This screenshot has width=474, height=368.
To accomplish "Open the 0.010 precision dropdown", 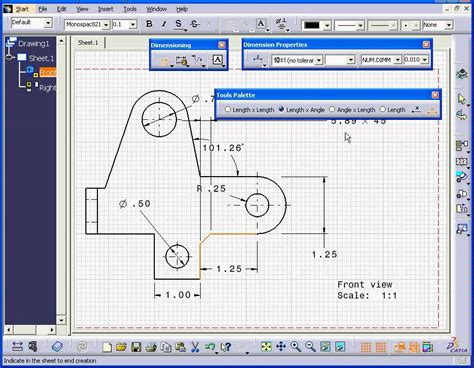I will (425, 60).
